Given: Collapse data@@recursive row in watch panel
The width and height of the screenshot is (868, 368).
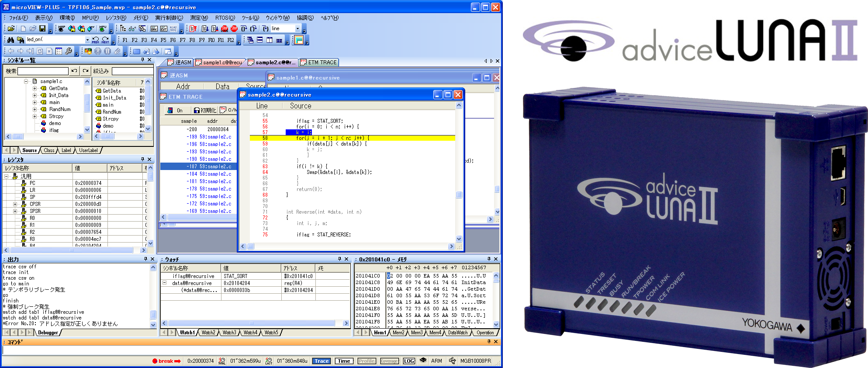Looking at the screenshot, I should [x=165, y=283].
